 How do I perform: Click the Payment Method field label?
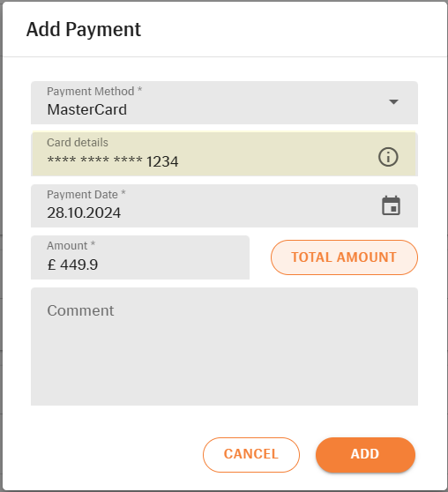pos(94,92)
